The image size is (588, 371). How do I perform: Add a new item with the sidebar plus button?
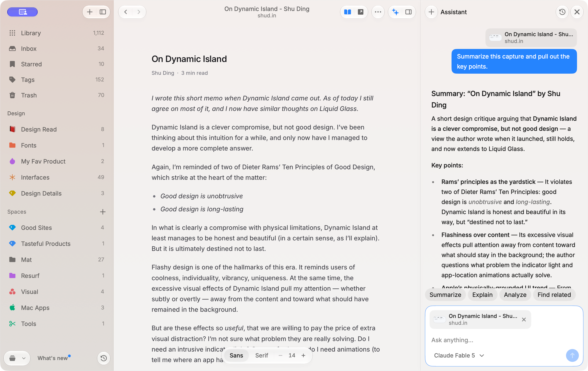[90, 12]
